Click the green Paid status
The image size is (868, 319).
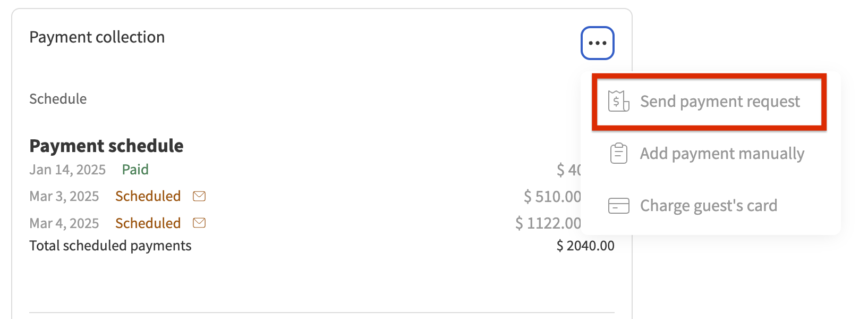[x=135, y=170]
